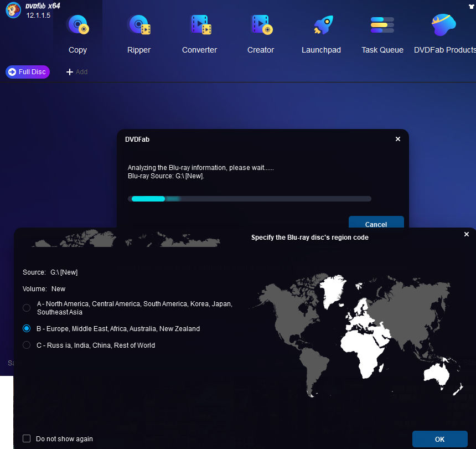Image resolution: width=476 pixels, height=449 pixels.
Task: Cancel the Blu-ray analysis
Action: tap(376, 222)
